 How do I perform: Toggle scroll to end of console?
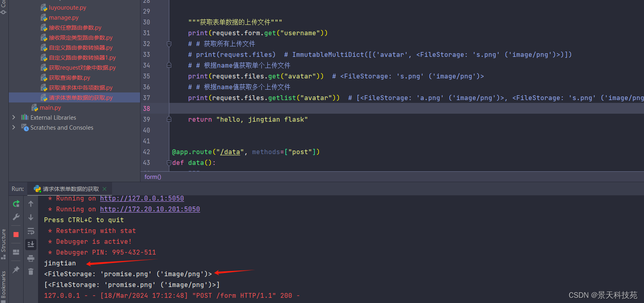click(31, 244)
